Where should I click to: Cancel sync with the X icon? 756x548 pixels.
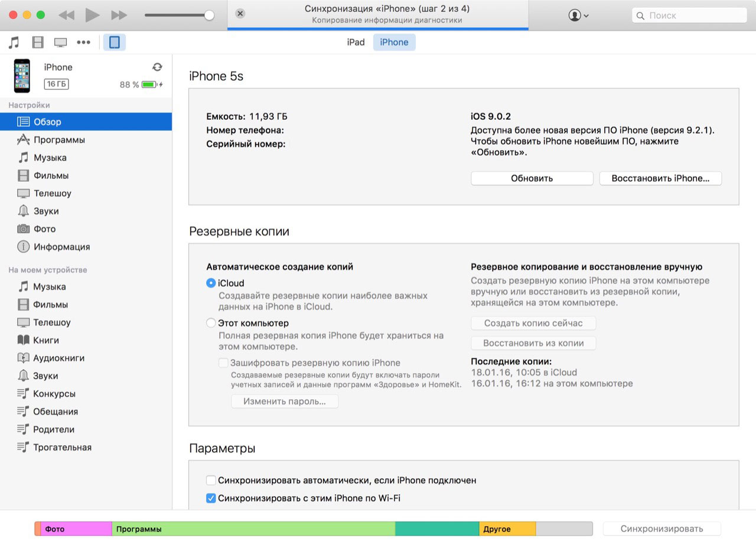pos(240,14)
